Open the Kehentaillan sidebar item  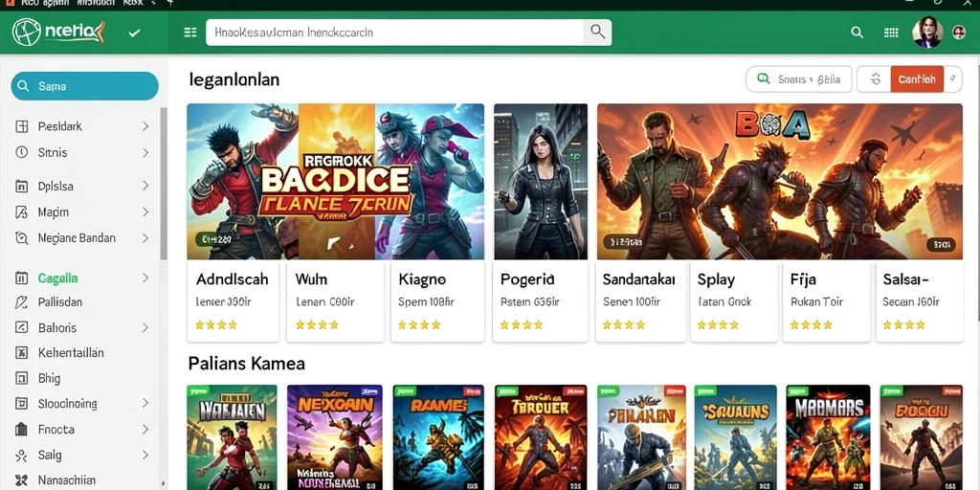[x=82, y=352]
